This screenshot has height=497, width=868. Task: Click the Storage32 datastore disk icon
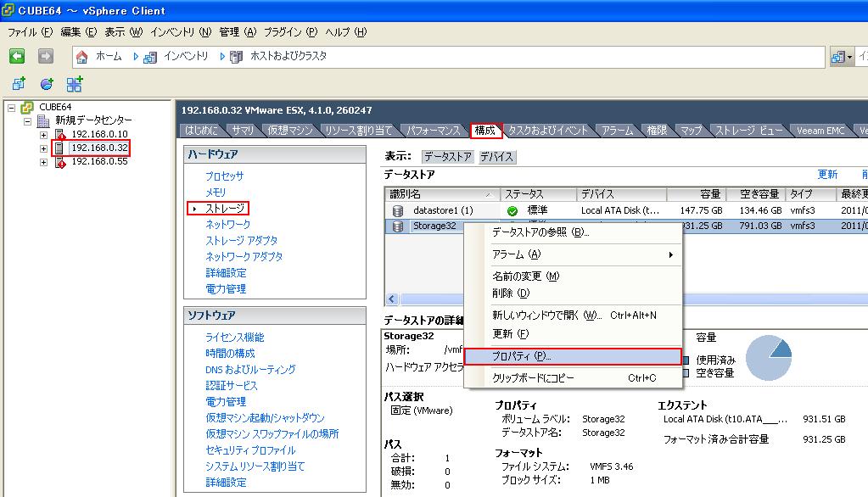point(397,226)
